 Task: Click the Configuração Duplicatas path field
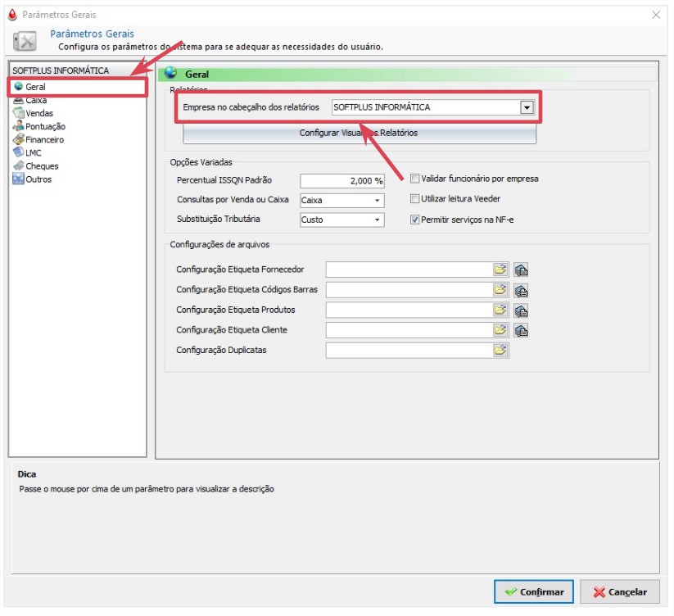click(x=409, y=351)
